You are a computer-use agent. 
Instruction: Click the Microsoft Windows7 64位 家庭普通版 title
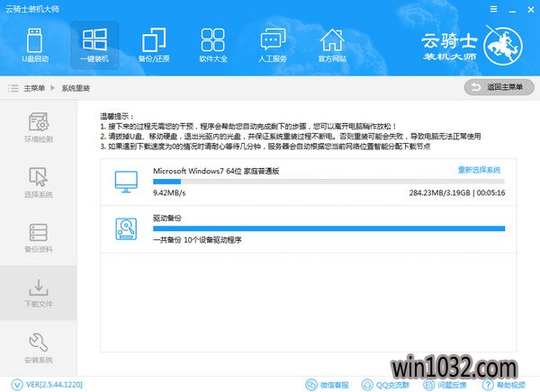point(216,171)
